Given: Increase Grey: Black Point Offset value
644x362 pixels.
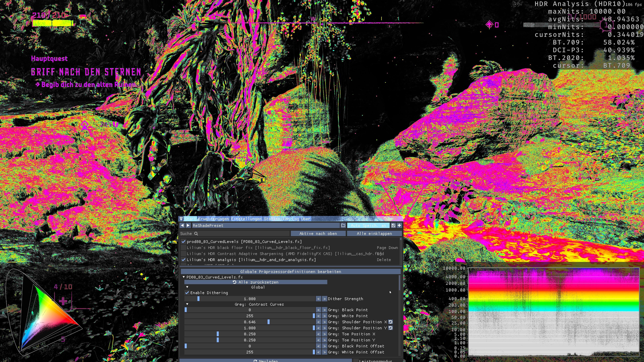Looking at the screenshot, I should (324, 346).
